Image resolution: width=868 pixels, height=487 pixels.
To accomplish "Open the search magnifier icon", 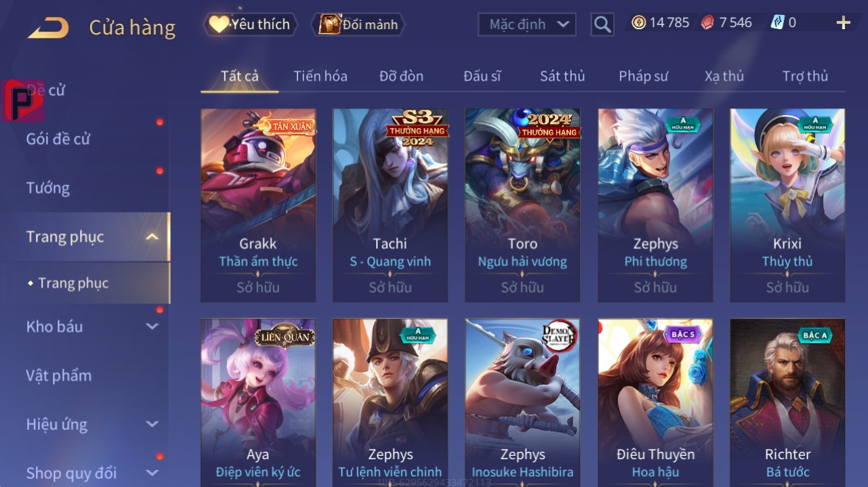I will [602, 24].
